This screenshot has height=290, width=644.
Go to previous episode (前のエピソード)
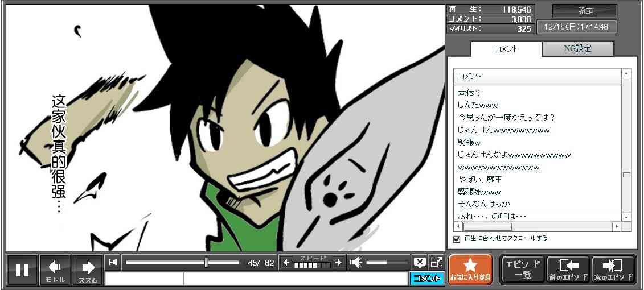(x=568, y=270)
